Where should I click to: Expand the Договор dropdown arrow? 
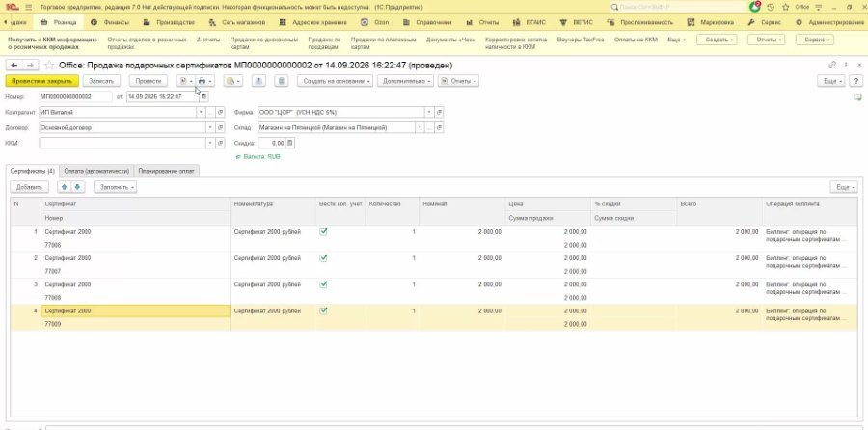210,128
